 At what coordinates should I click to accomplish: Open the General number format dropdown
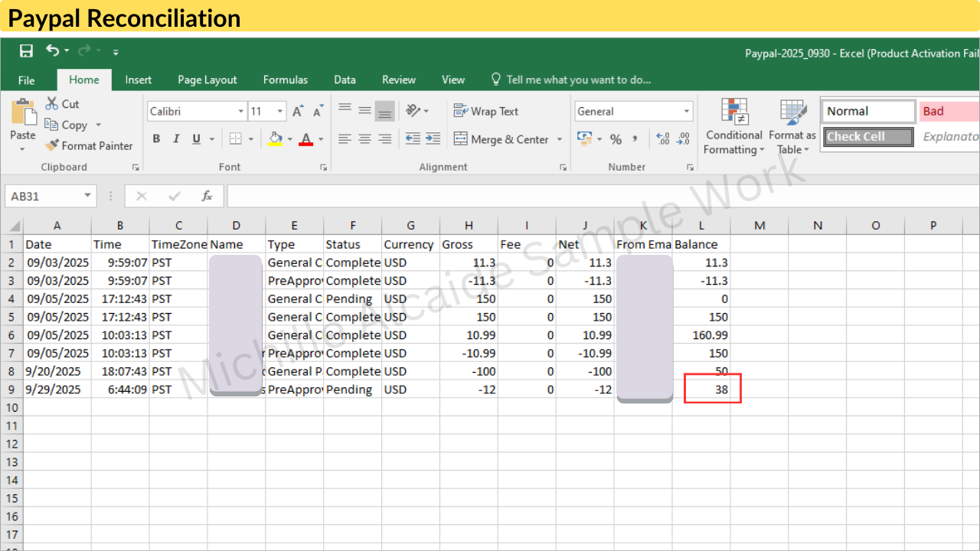tap(687, 112)
